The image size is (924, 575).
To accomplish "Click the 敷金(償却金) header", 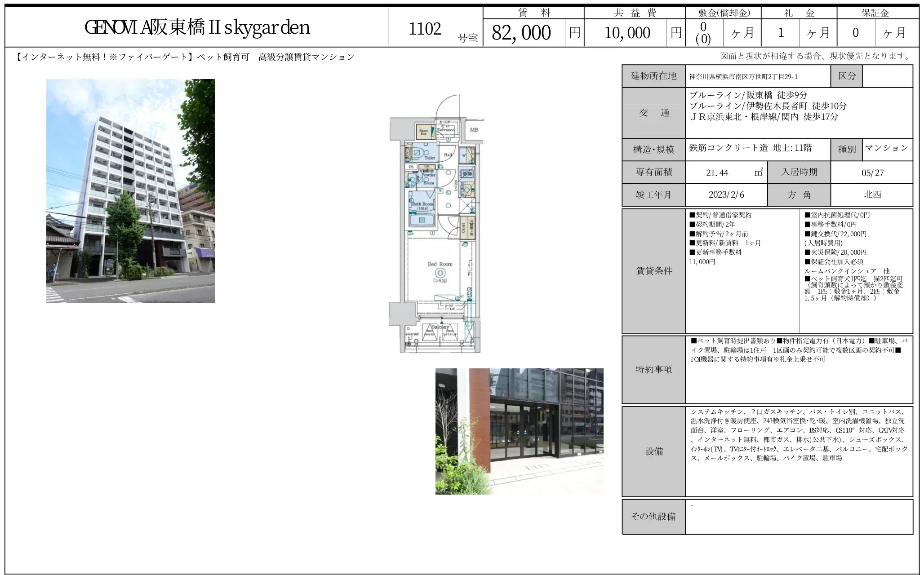I will (724, 13).
